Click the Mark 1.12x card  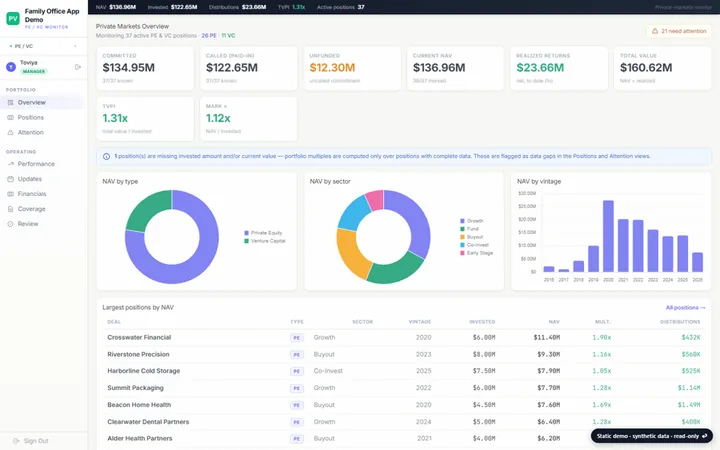[248, 119]
